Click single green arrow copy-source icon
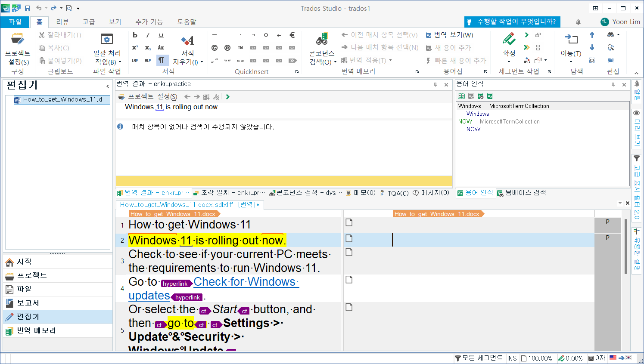This screenshot has width=644, height=364. click(526, 35)
